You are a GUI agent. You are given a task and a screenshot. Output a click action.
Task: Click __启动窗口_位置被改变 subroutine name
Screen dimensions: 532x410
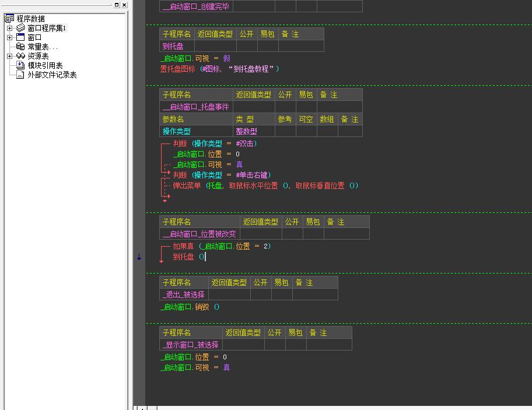[x=199, y=234]
